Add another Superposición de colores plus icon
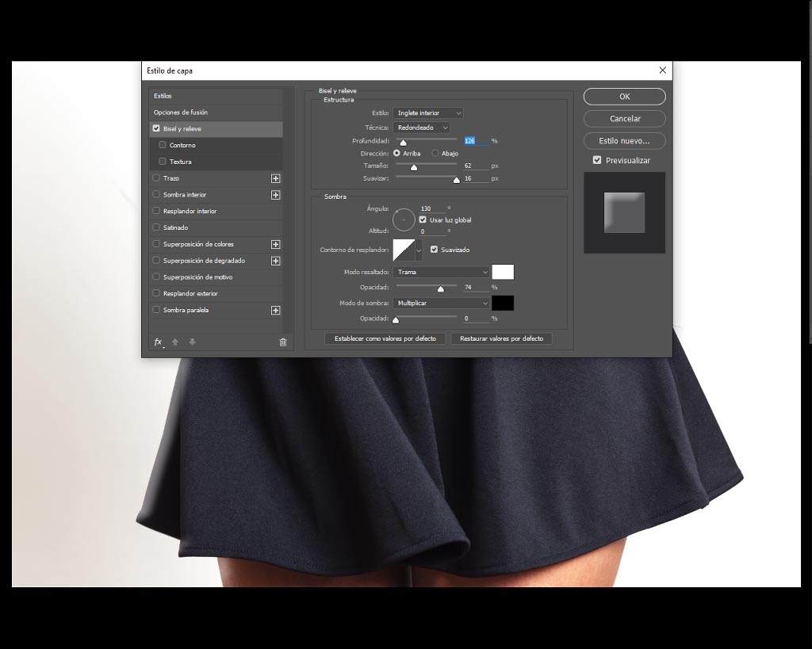 275,244
